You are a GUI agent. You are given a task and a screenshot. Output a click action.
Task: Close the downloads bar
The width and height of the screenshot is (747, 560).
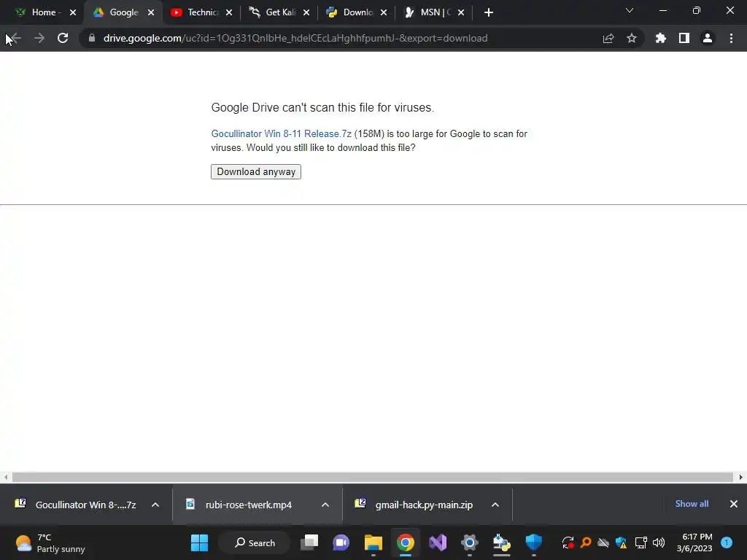734,504
